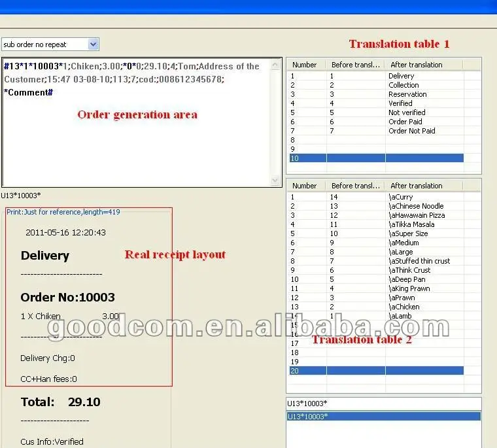Click the Number column header in translation table 2
The height and width of the screenshot is (448, 497).
tap(307, 186)
